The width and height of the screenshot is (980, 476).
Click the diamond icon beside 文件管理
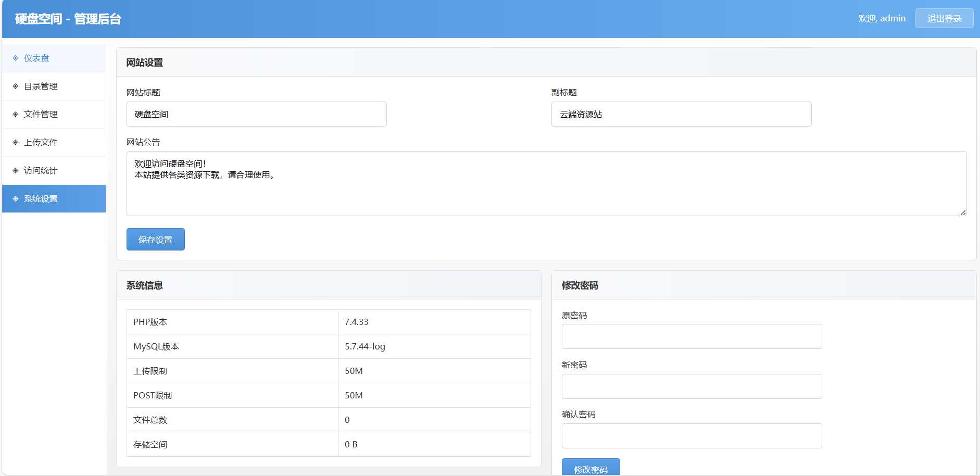tap(16, 115)
